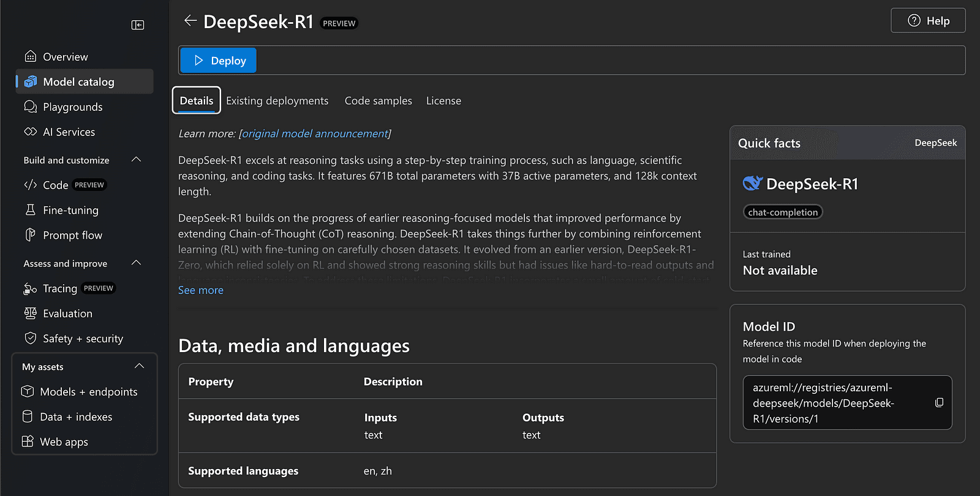Screen dimensions: 980x496
Task: Click the PREVIEW badge beside DeepSeek-R1 title
Action: (339, 23)
